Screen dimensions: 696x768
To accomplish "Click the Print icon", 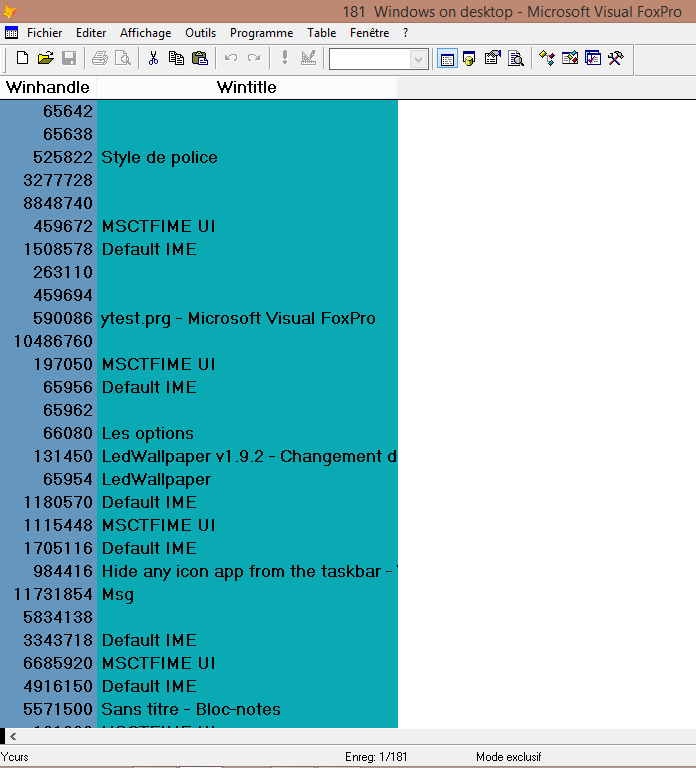I will point(100,58).
